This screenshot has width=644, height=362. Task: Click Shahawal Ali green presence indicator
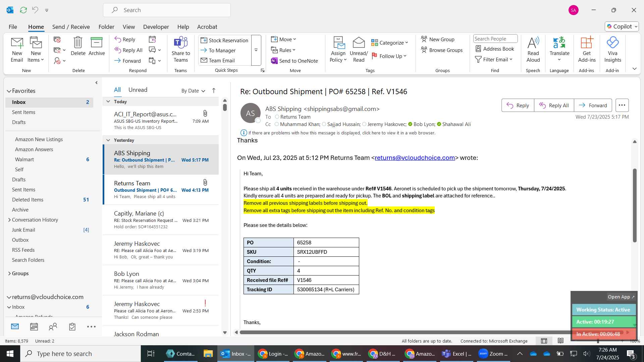point(439,124)
